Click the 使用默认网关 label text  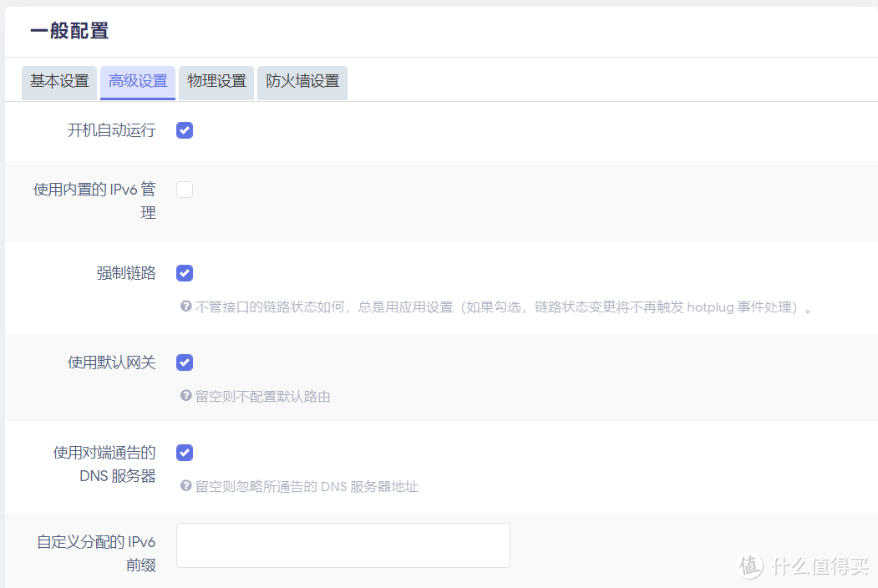[x=111, y=362]
